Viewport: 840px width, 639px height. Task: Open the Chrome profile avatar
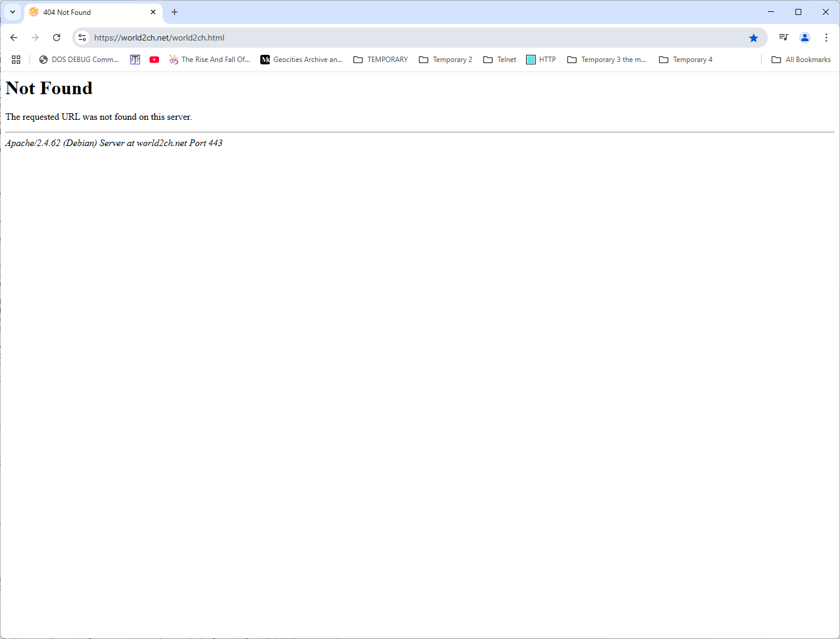click(x=805, y=38)
